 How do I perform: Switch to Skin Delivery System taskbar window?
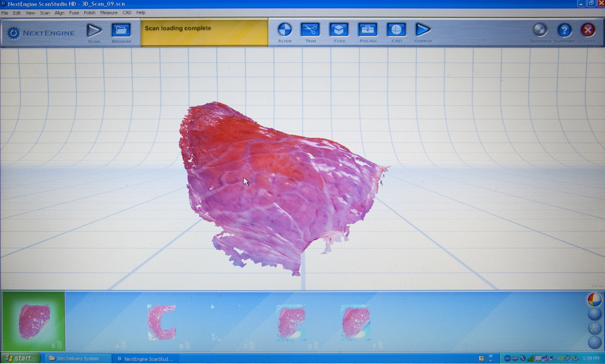tap(75, 358)
